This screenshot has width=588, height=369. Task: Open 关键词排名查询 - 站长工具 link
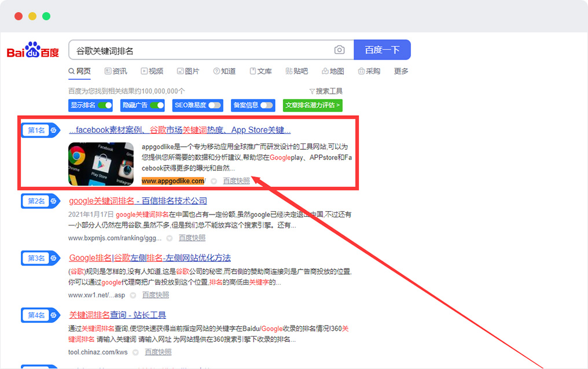[x=117, y=315]
